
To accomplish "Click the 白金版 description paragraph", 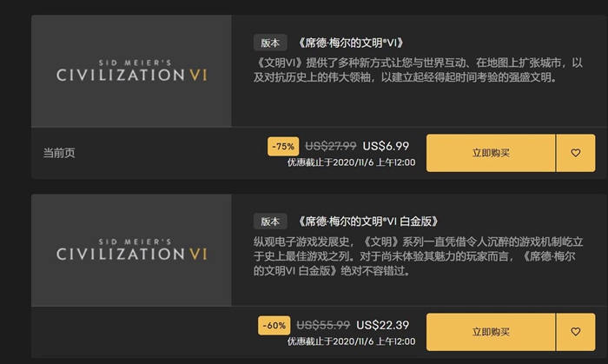I will pyautogui.click(x=418, y=256).
